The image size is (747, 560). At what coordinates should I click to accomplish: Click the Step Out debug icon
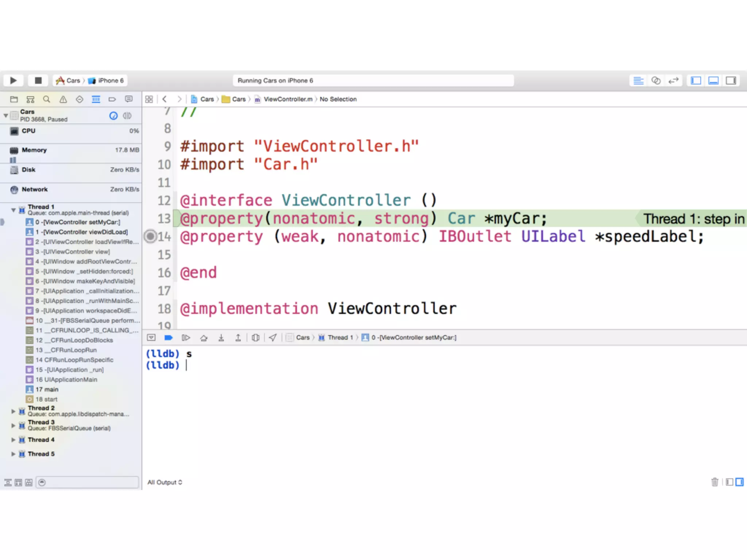tap(238, 338)
